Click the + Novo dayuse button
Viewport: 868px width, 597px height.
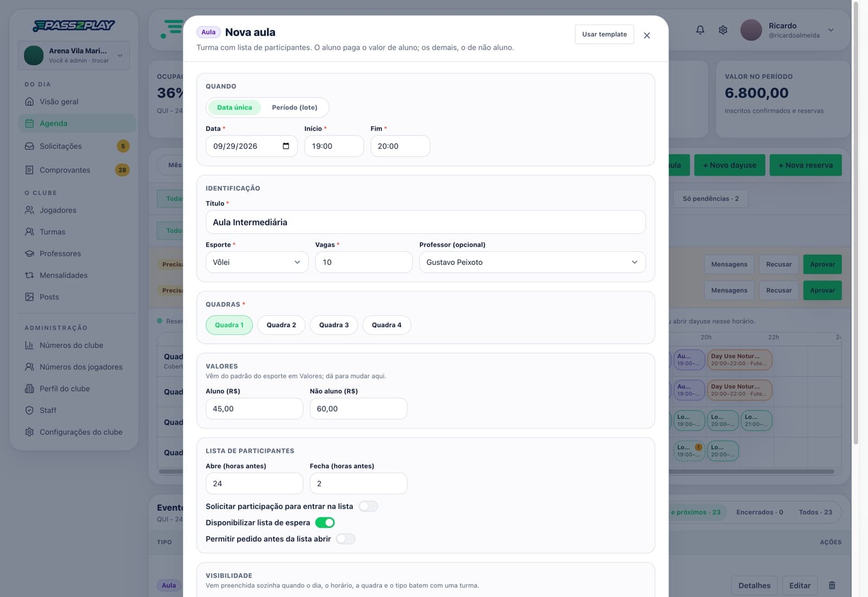point(730,165)
